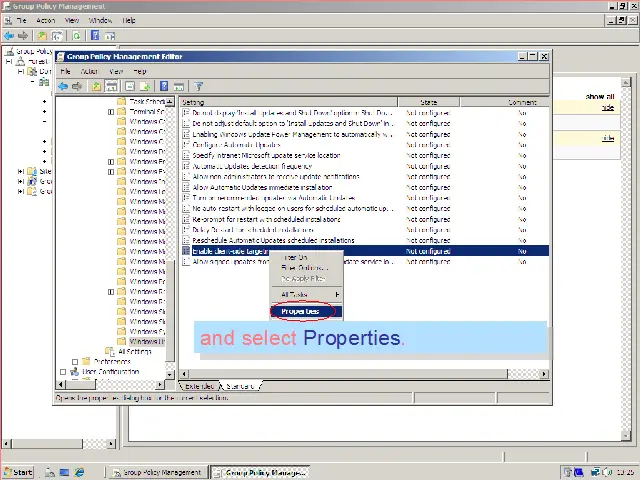Click the User Configuration node icon
Image resolution: width=640 pixels, height=480 pixels.
pos(74,371)
